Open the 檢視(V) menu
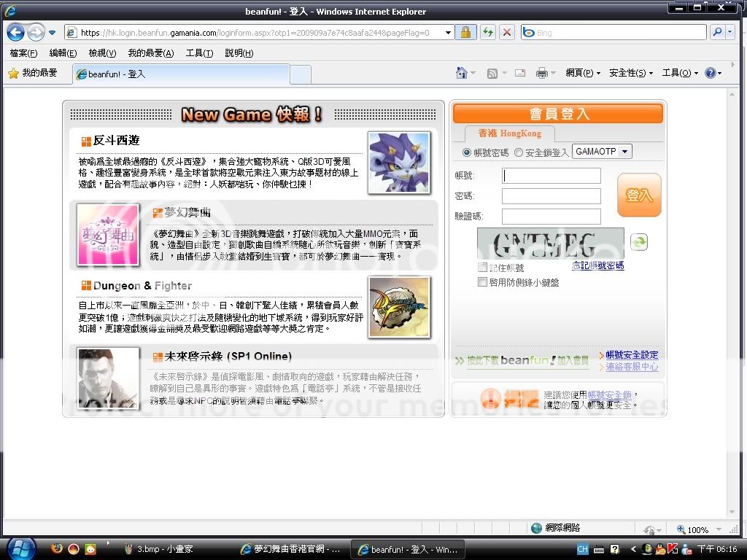The height and width of the screenshot is (560, 747). [102, 53]
